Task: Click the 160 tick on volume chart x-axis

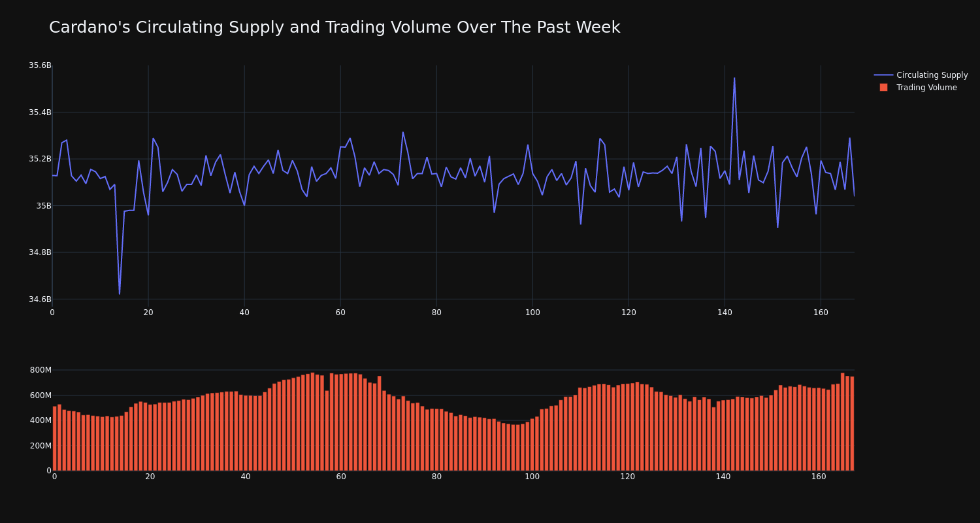Action: [819, 477]
